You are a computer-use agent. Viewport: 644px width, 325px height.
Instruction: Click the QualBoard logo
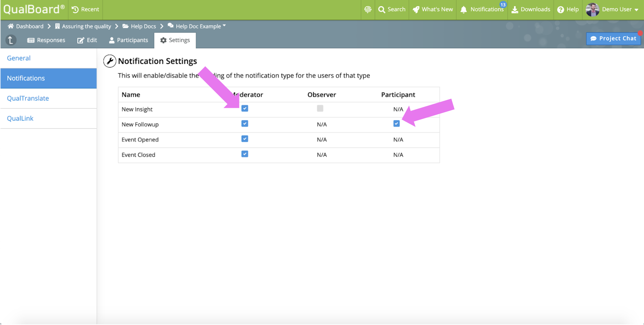pos(34,9)
